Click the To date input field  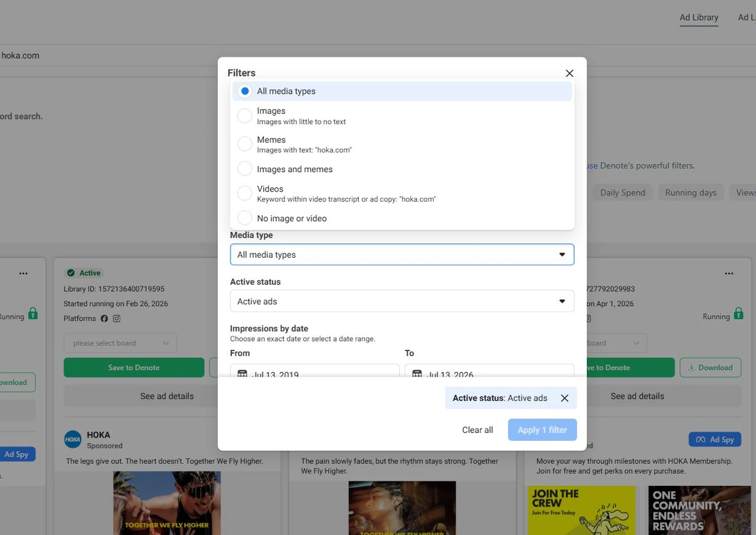pyautogui.click(x=490, y=370)
